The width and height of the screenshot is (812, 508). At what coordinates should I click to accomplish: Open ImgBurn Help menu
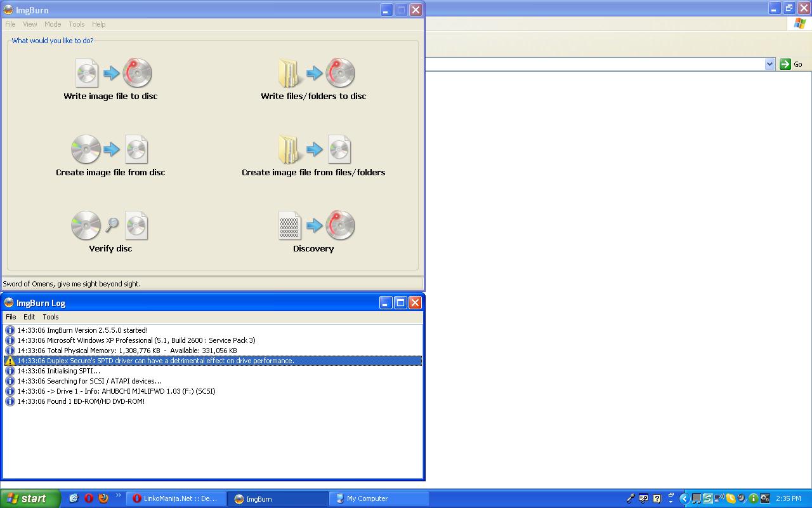coord(98,24)
